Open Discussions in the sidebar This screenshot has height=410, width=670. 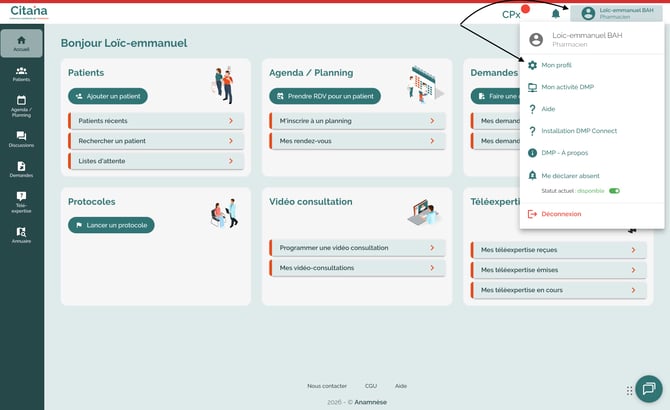point(22,138)
